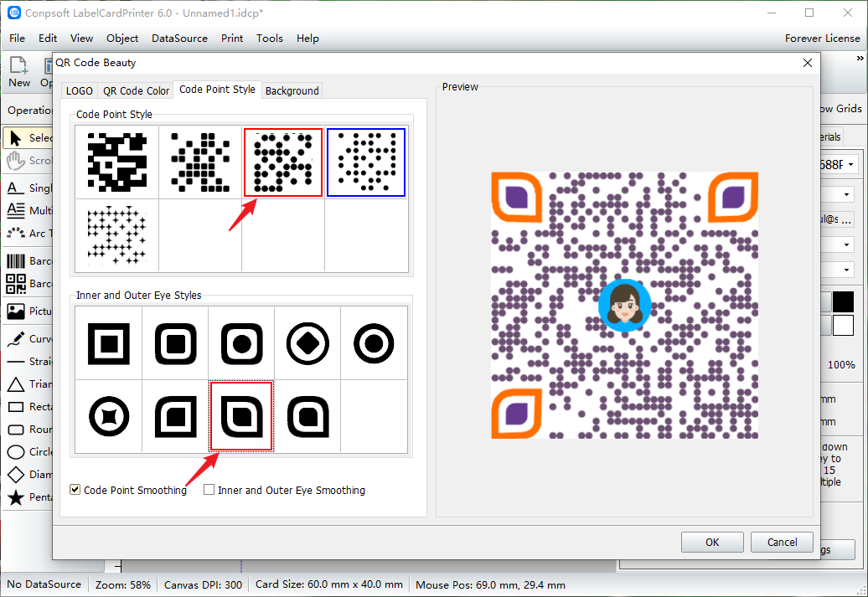Viewport: 868px width, 597px height.
Task: Open the Tools menu
Action: coord(270,39)
